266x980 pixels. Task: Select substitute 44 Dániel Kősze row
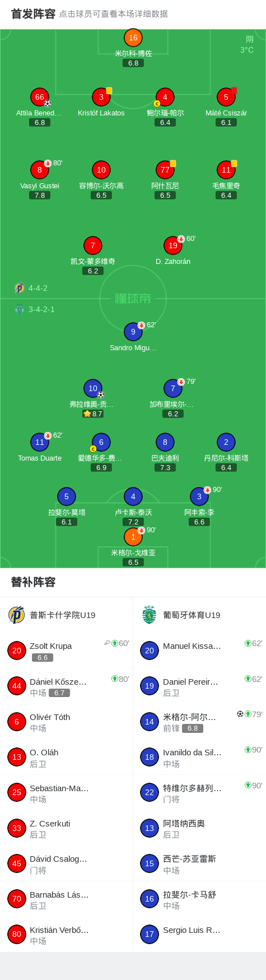67,686
